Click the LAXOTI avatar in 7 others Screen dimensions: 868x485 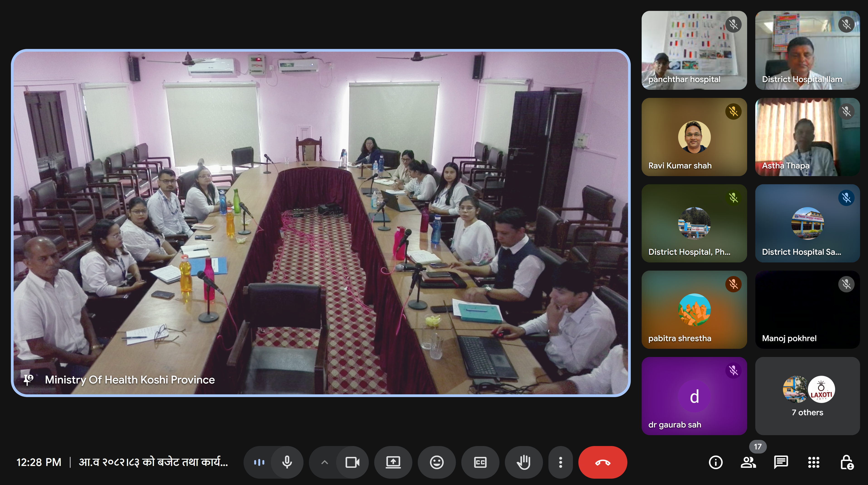coord(821,389)
